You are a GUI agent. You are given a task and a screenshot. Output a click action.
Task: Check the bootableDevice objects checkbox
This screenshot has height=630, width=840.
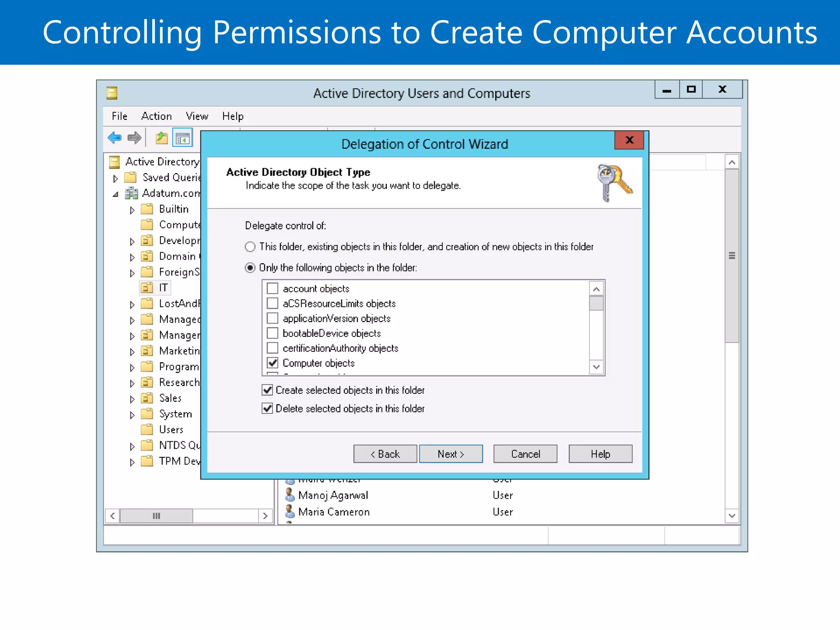(272, 333)
